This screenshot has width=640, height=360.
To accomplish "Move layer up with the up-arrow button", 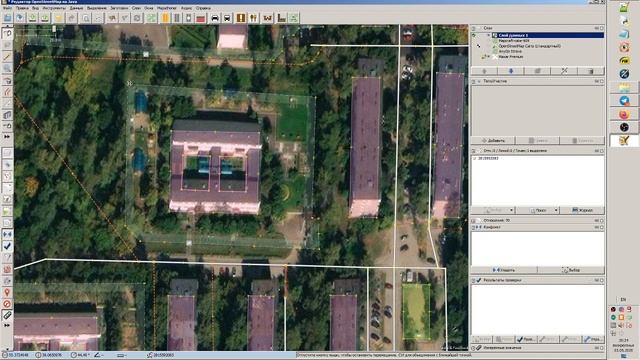I will pyautogui.click(x=484, y=71).
